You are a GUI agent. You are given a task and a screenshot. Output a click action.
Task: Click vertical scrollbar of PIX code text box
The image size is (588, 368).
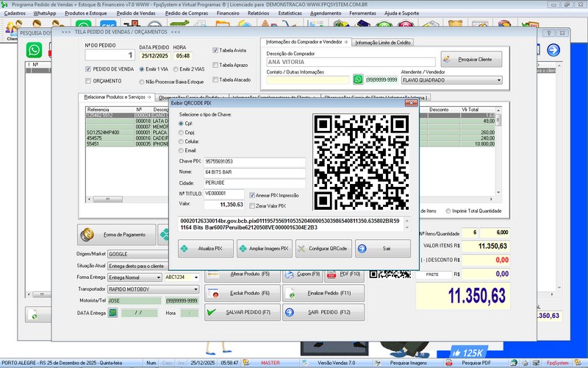(407, 224)
